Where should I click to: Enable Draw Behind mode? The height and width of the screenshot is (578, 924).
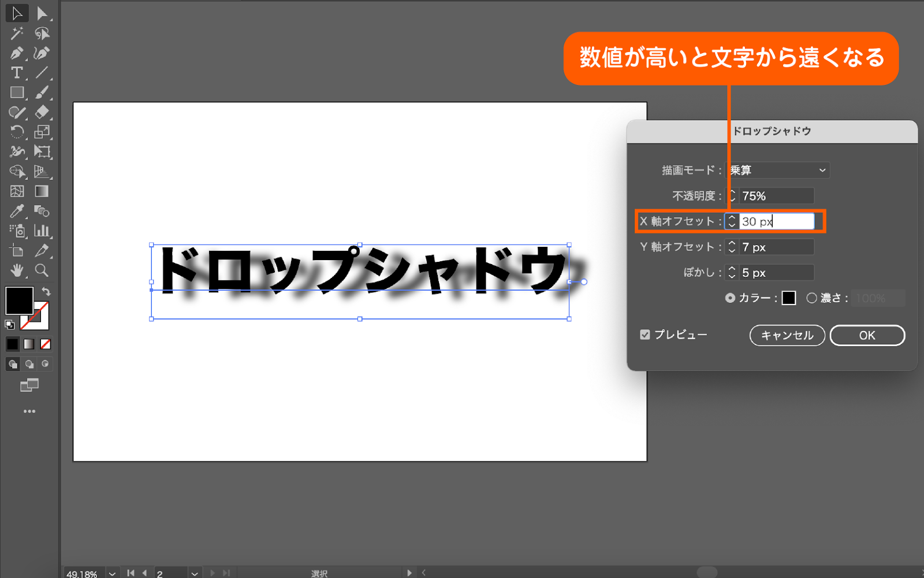pyautogui.click(x=29, y=364)
